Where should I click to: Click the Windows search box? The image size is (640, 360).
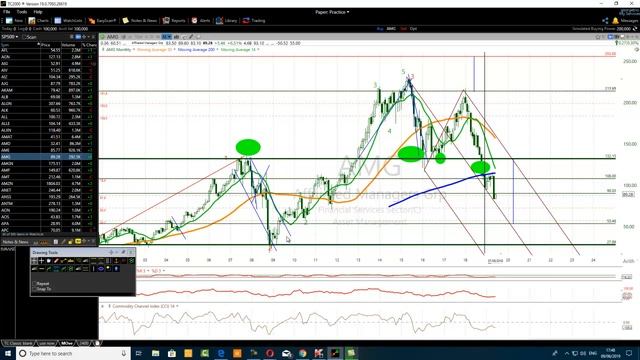73,353
